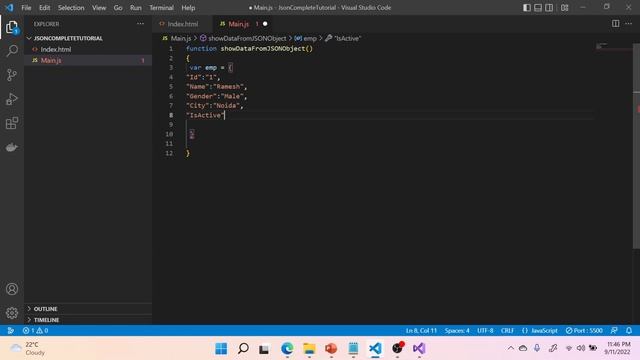The image size is (640, 360).
Task: Open Run and Debug view
Action: (x=12, y=99)
